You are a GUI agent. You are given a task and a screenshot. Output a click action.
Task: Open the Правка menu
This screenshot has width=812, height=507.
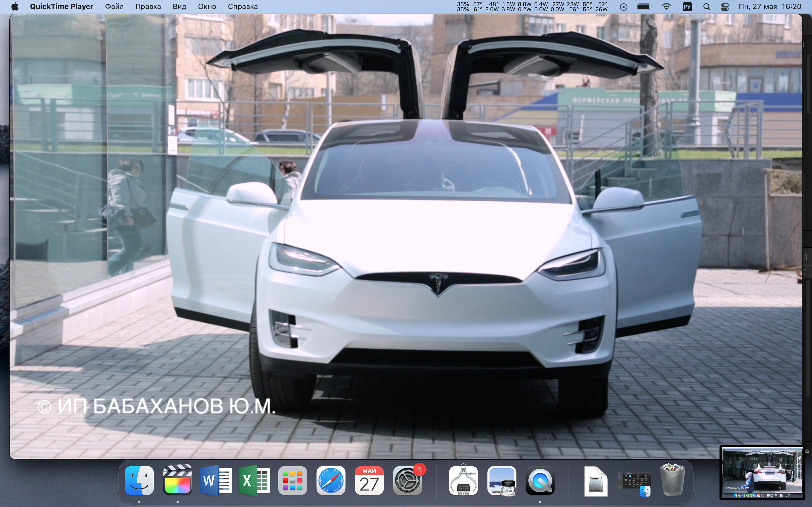(148, 7)
